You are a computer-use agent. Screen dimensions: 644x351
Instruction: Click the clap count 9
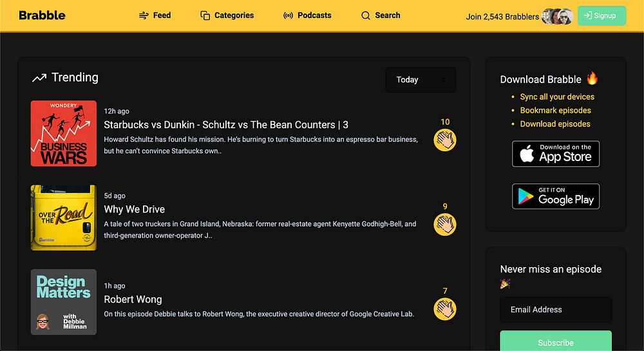click(445, 207)
